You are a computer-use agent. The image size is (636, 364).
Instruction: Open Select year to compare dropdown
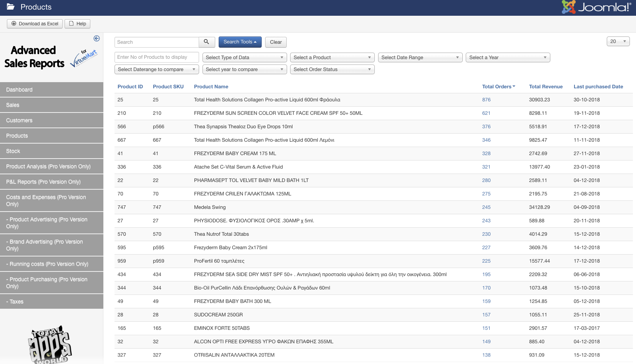(244, 69)
